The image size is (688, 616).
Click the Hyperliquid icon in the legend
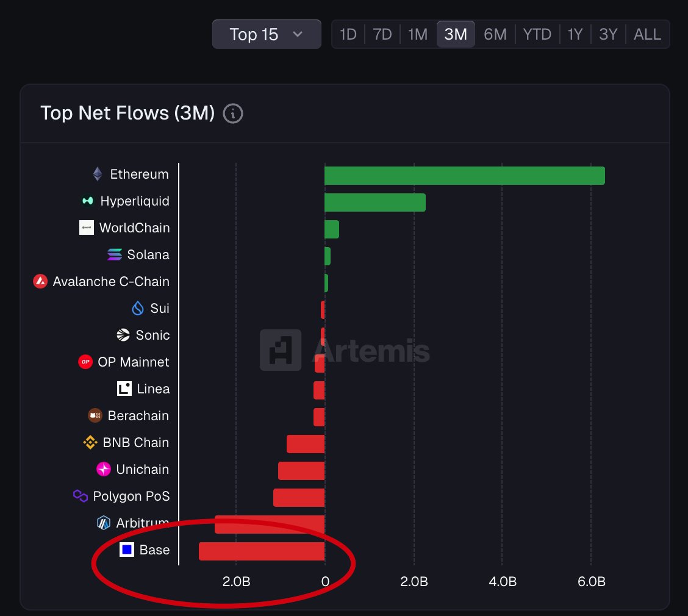click(x=88, y=201)
